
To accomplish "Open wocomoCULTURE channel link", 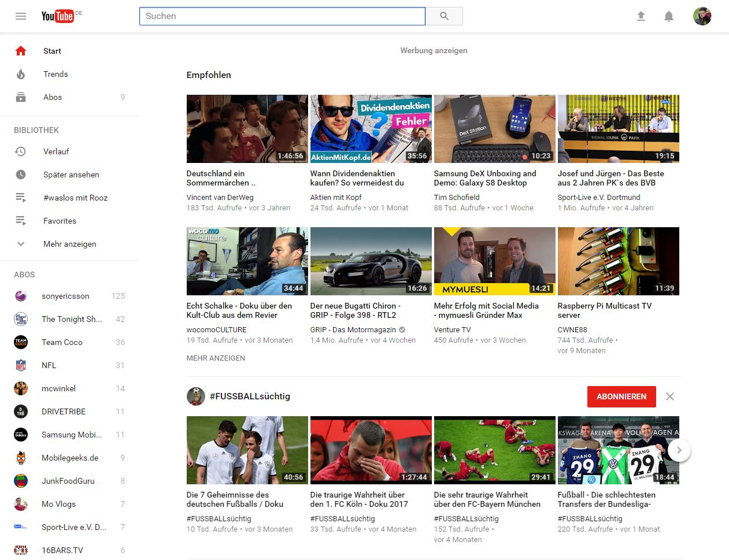I will coord(217,329).
